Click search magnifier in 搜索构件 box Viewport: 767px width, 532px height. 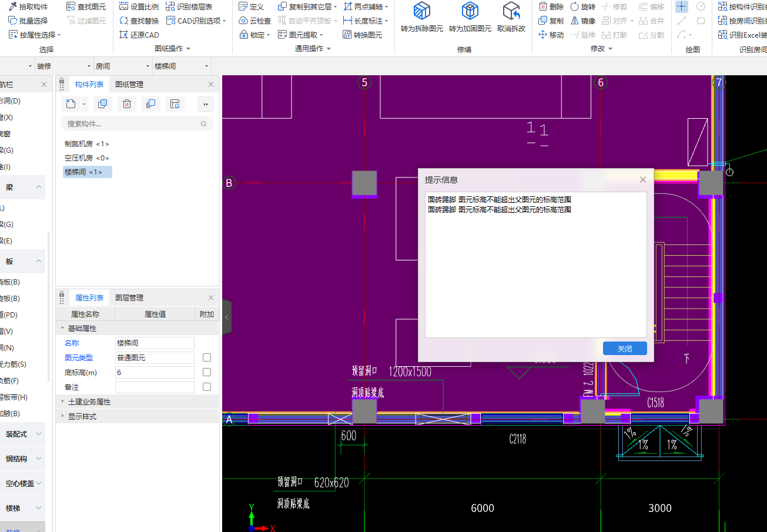pos(204,124)
